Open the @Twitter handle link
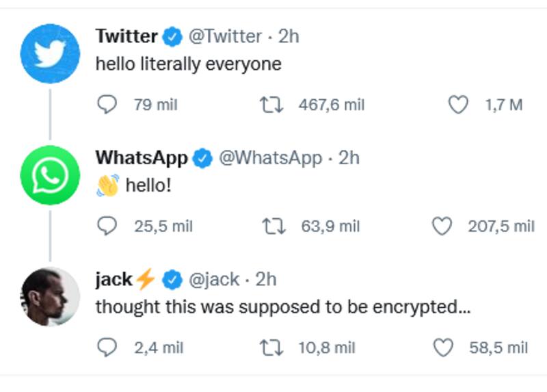The height and width of the screenshot is (392, 547). click(x=224, y=36)
